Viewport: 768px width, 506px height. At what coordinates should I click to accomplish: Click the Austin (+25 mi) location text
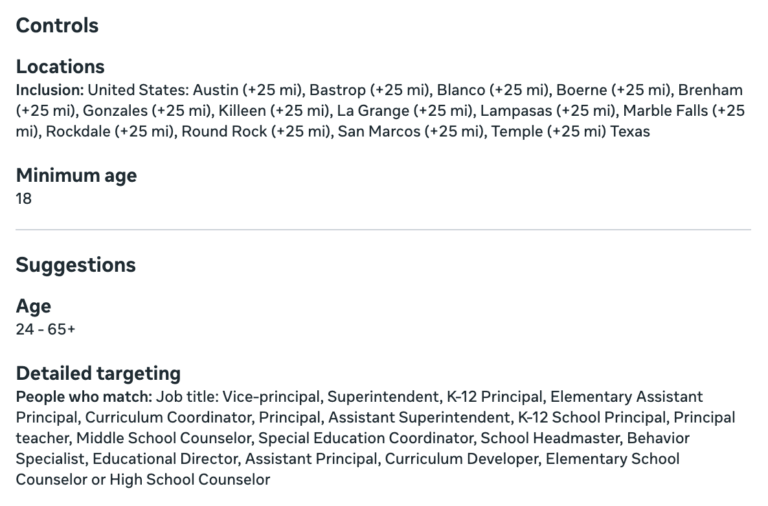click(x=248, y=90)
